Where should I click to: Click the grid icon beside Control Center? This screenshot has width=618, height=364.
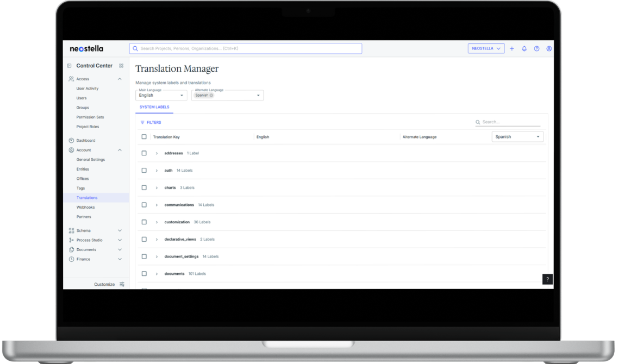[121, 66]
